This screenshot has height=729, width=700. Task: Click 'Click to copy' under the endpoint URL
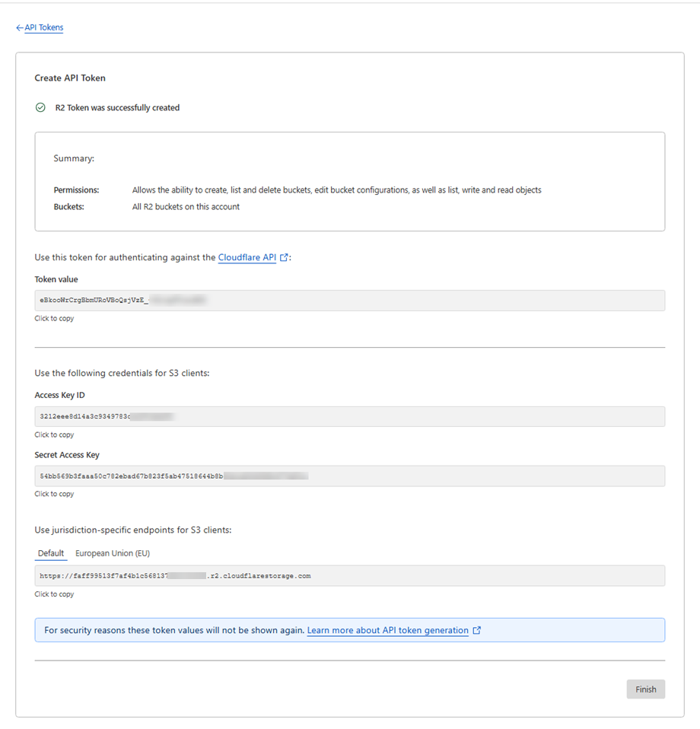point(54,594)
